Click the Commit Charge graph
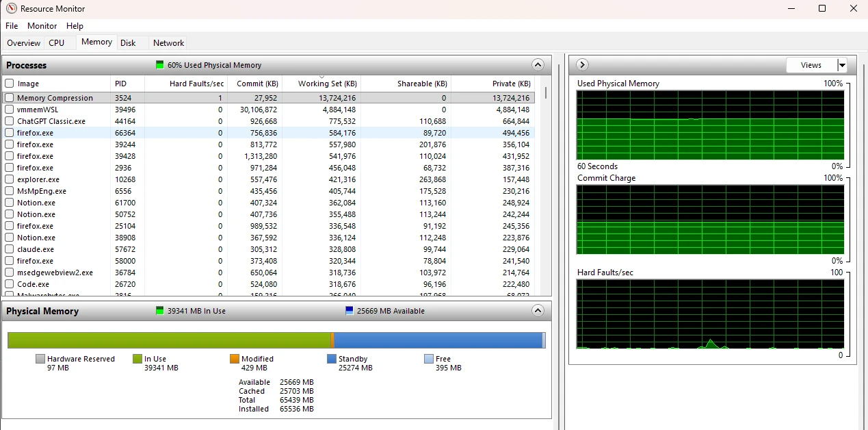This screenshot has height=430, width=868. pyautogui.click(x=710, y=220)
